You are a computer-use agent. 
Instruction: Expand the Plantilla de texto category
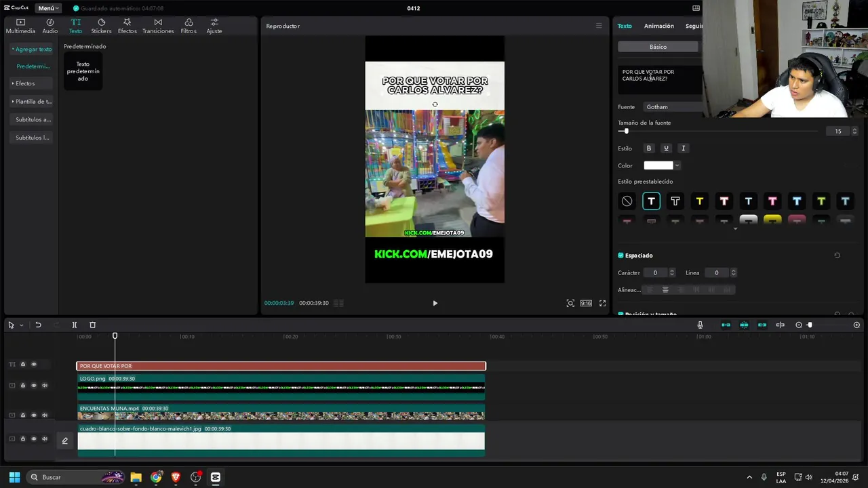32,102
